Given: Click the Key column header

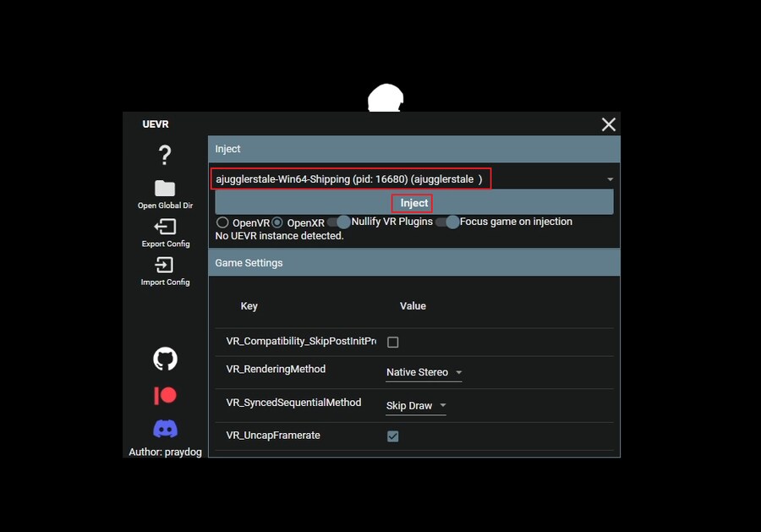Looking at the screenshot, I should tap(249, 306).
